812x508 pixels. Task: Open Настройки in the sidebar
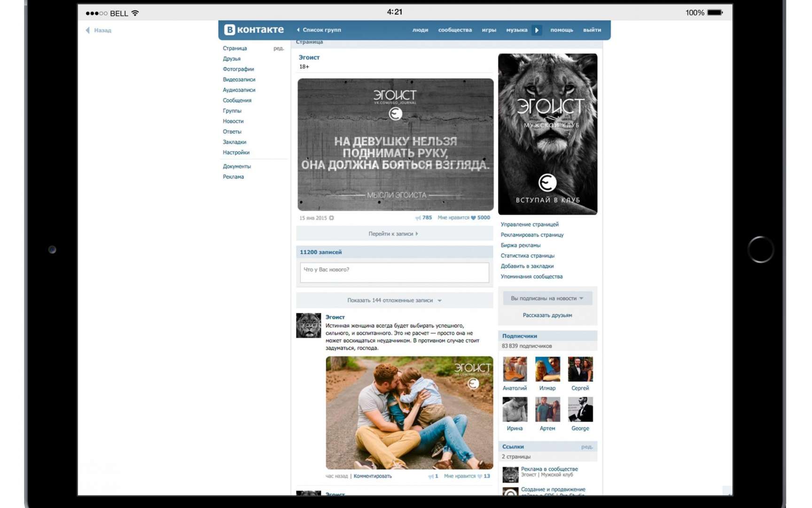pyautogui.click(x=236, y=152)
